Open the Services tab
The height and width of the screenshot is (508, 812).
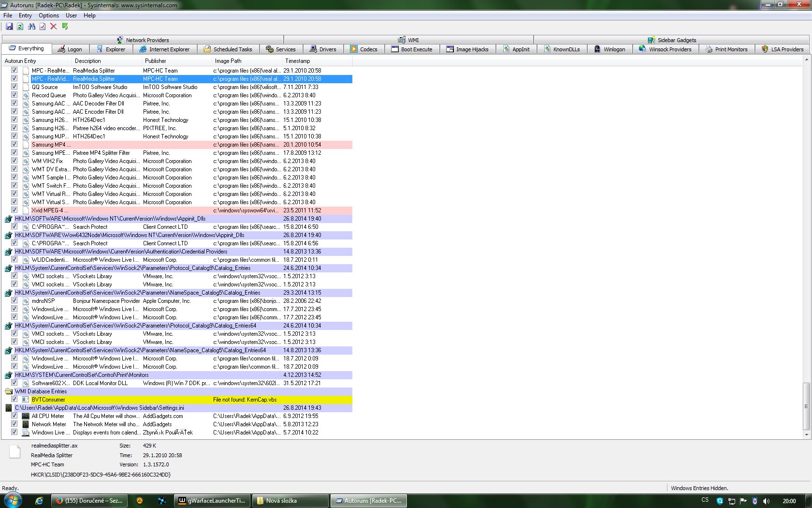tap(281, 49)
